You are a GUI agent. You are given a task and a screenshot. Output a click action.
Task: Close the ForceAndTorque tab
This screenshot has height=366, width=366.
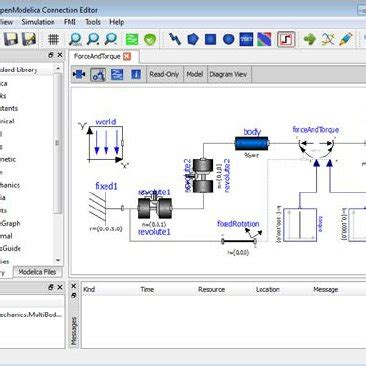pyautogui.click(x=127, y=56)
